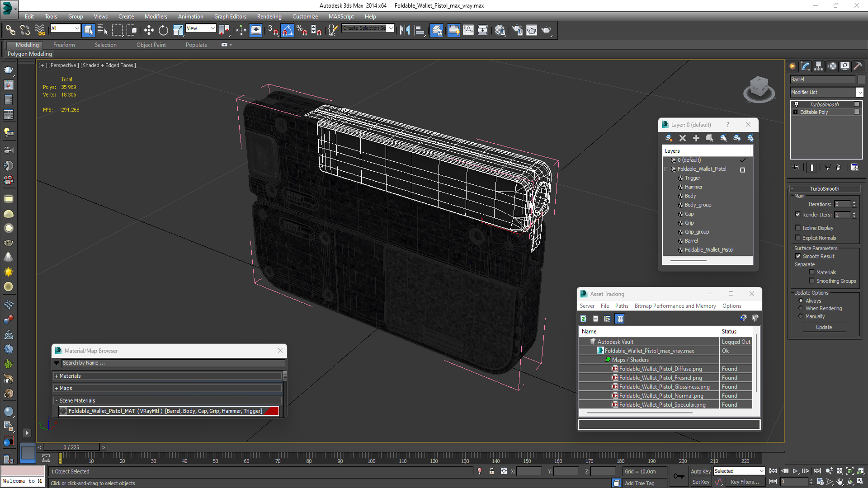Open Paths menu in Asset Tracking

point(622,306)
